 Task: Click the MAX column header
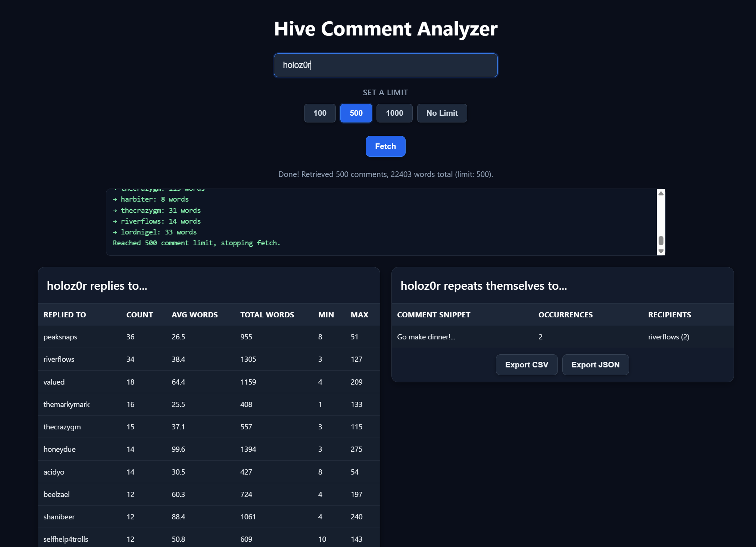point(359,315)
